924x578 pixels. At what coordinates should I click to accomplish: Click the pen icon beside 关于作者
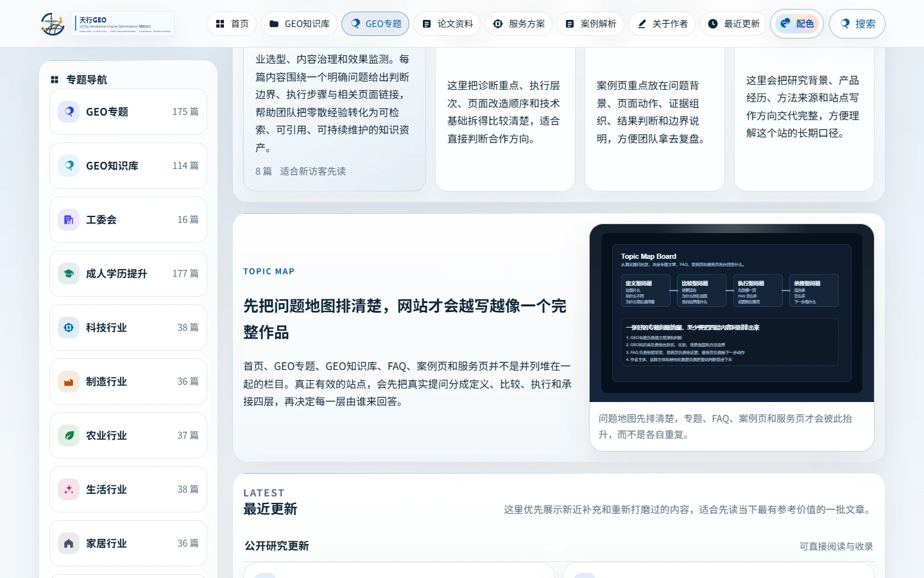[642, 24]
